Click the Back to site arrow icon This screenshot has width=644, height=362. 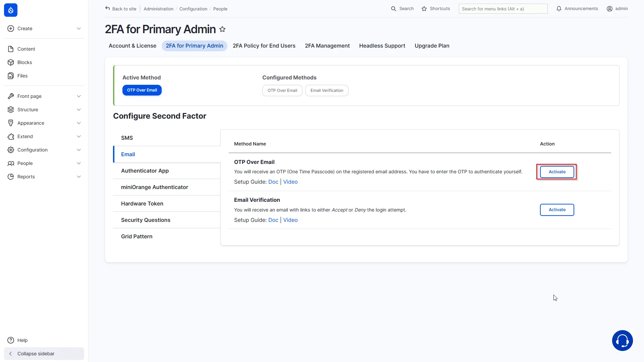click(x=107, y=8)
